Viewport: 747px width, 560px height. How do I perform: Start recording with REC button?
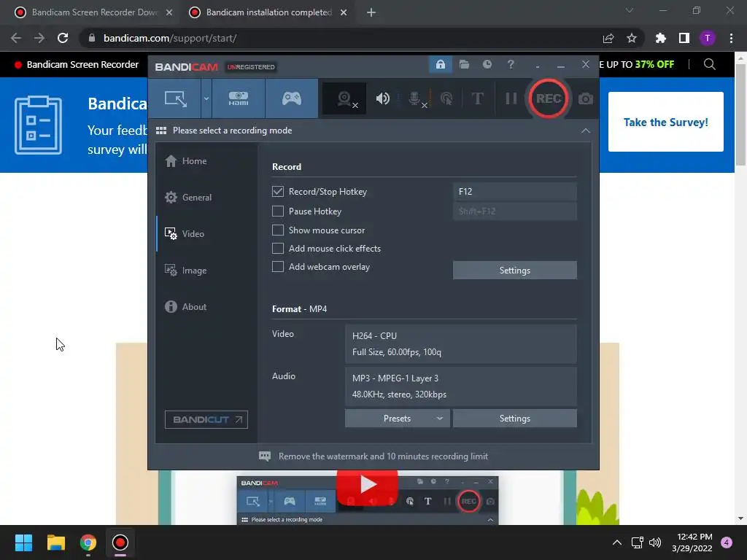[548, 98]
